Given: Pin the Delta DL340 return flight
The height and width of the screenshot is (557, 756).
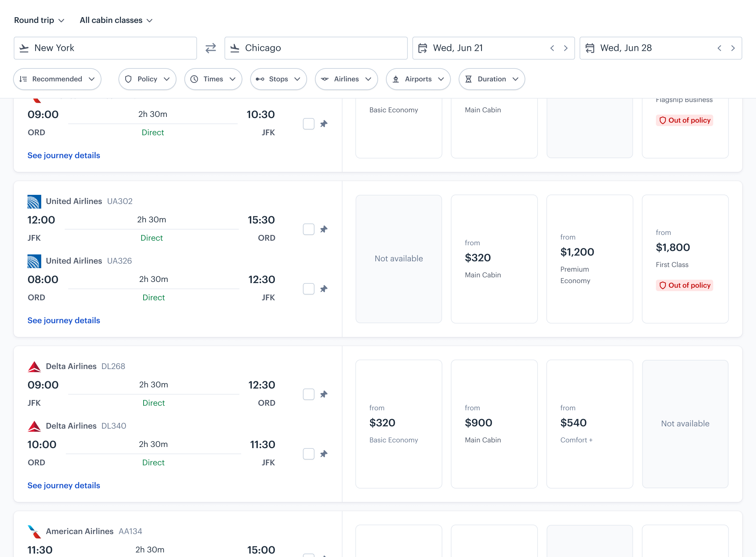Looking at the screenshot, I should (324, 454).
